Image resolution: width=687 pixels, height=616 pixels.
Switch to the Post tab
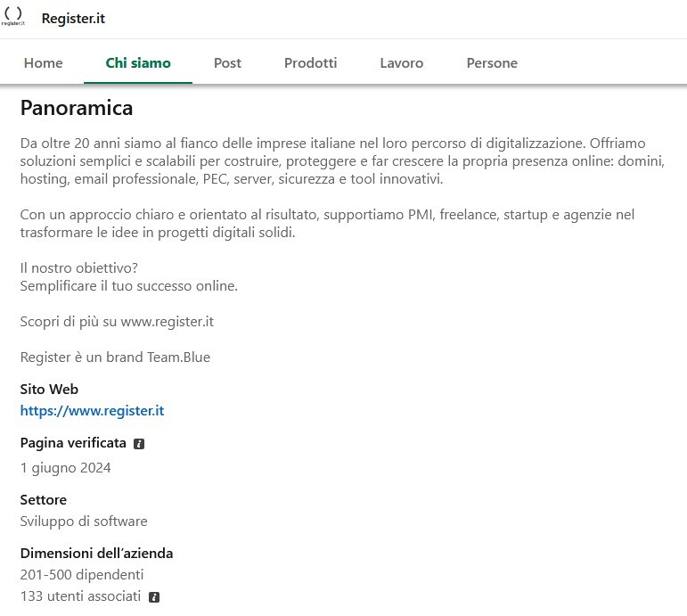tap(227, 63)
